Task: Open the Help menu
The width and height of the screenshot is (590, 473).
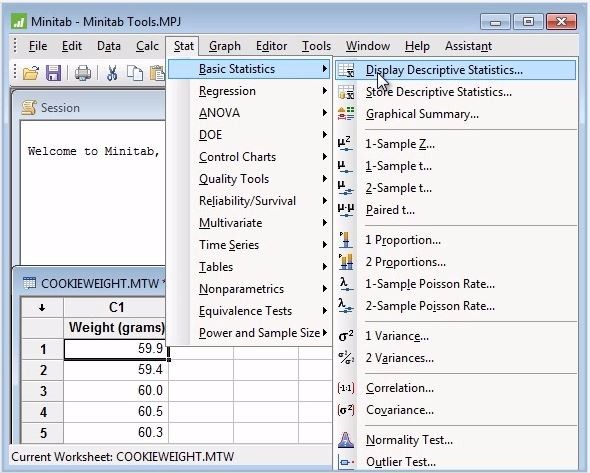Action: pos(417,46)
